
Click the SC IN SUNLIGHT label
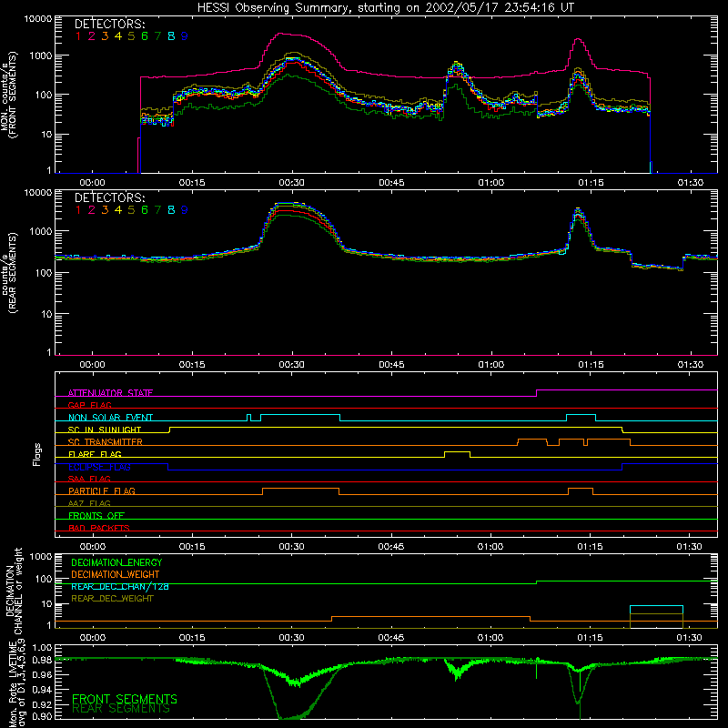[x=105, y=430]
